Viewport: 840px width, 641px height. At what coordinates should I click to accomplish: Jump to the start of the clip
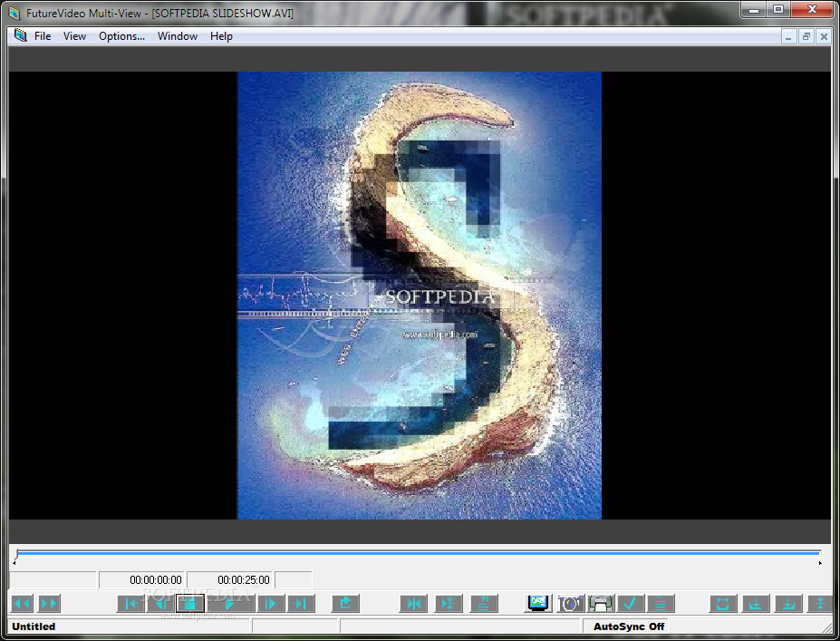[130, 604]
